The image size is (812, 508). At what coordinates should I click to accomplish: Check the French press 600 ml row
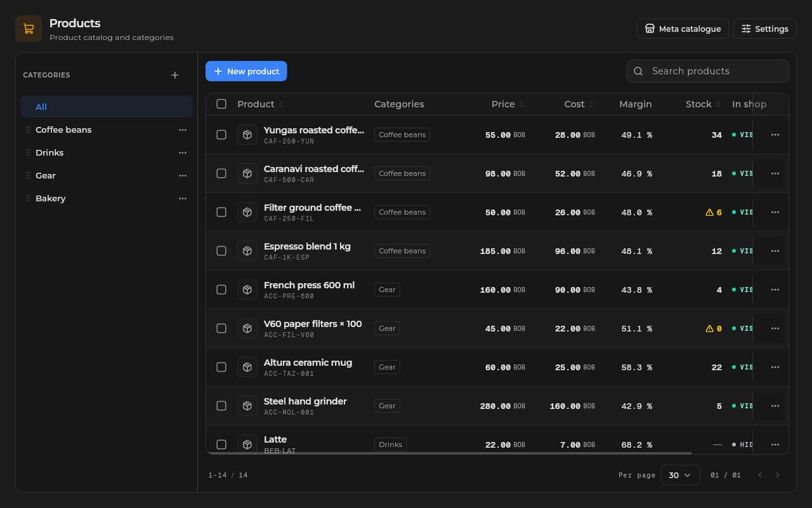221,290
